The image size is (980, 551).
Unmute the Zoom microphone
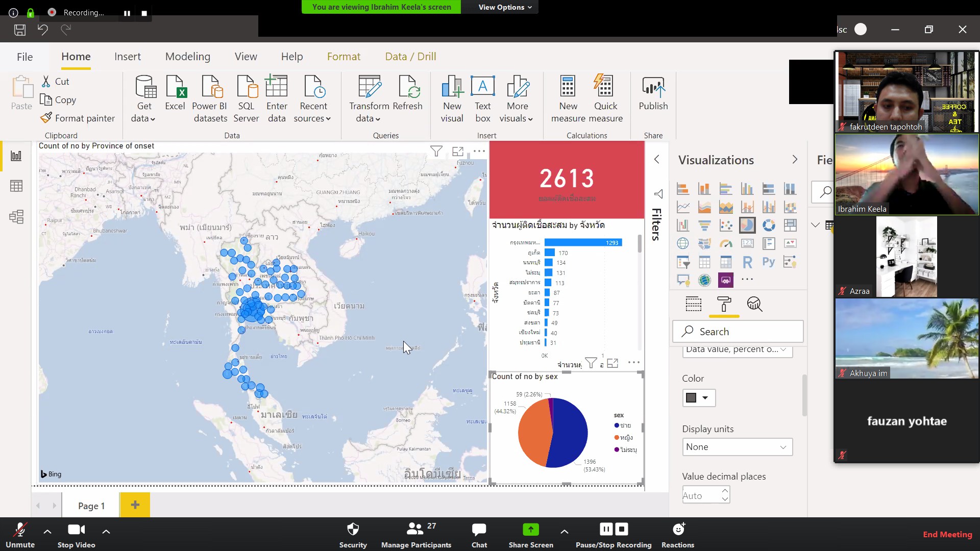click(20, 534)
